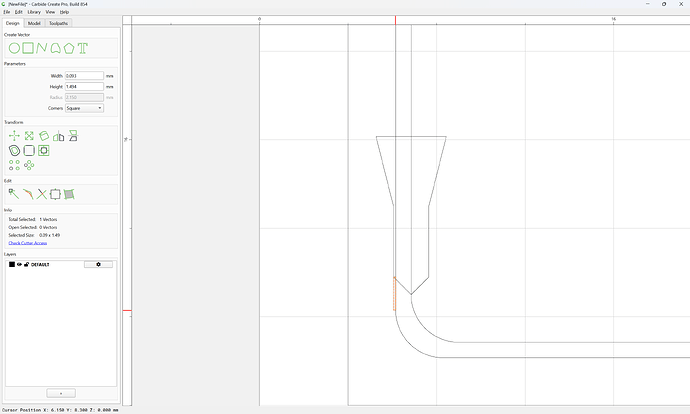
Task: Toggle DEFAULT layer lock icon
Action: pyautogui.click(x=26, y=264)
